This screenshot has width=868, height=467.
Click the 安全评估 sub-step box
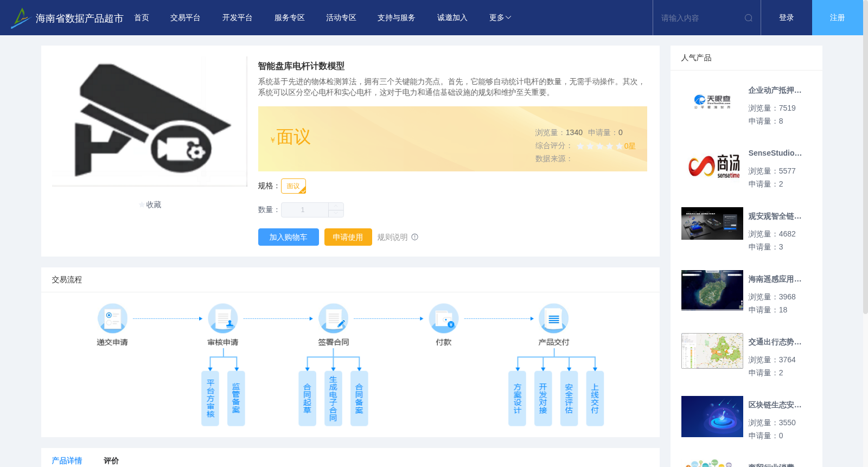point(569,399)
